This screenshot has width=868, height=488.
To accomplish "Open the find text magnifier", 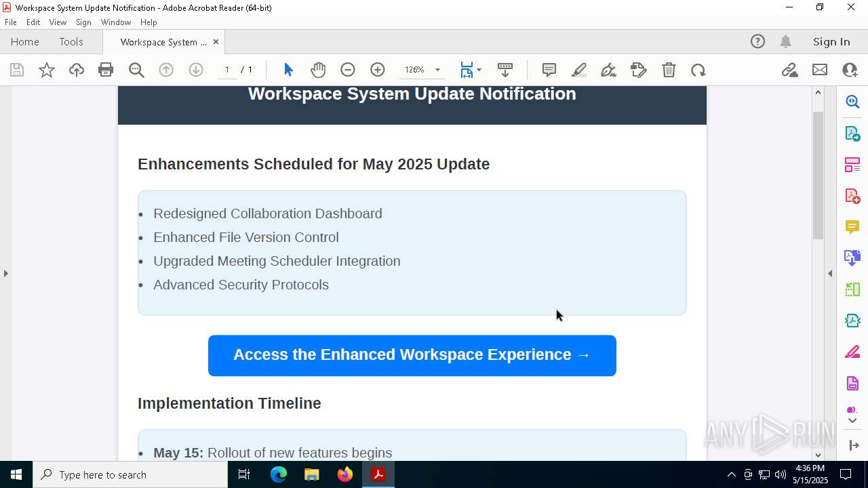I will [136, 70].
